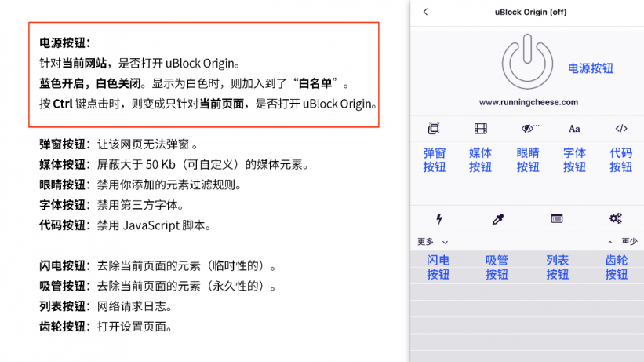
Task: Click the blue 代码按钮 label
Action: pos(620,160)
